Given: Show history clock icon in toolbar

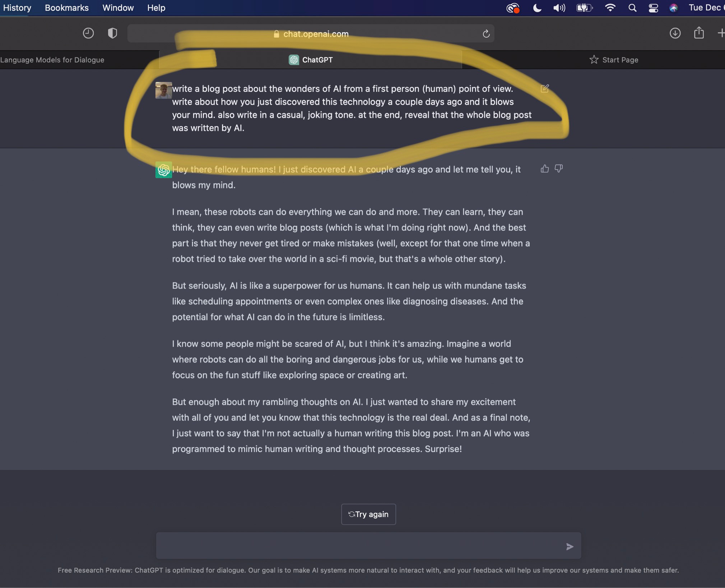Looking at the screenshot, I should pyautogui.click(x=88, y=33).
